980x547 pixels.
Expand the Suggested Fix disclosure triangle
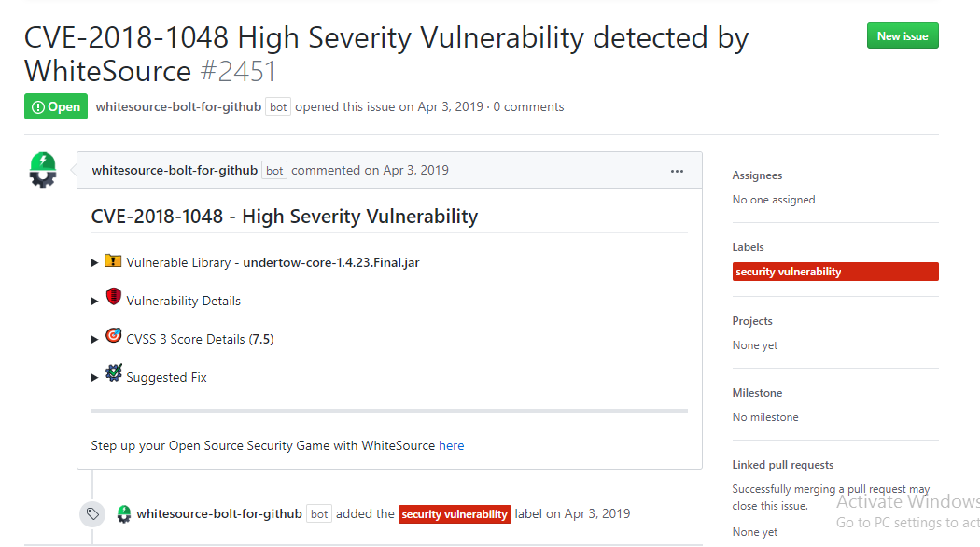point(94,377)
